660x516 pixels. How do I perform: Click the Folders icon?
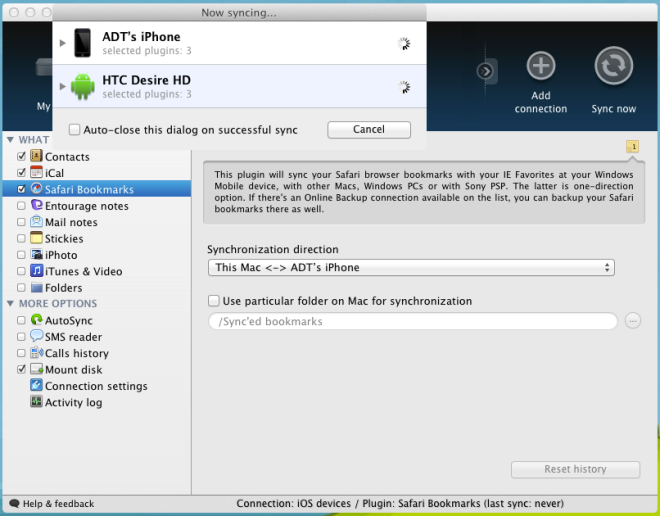pos(36,287)
